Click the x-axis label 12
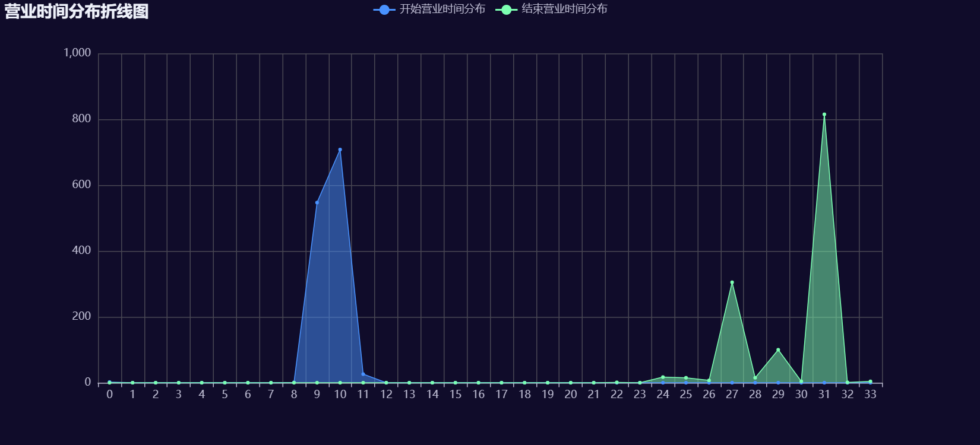Image resolution: width=980 pixels, height=445 pixels. pyautogui.click(x=386, y=395)
